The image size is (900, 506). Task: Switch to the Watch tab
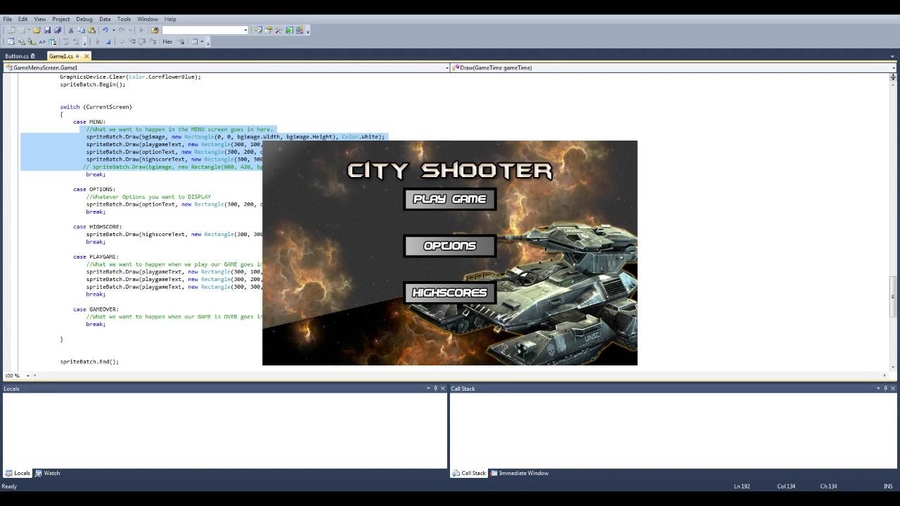(49, 473)
